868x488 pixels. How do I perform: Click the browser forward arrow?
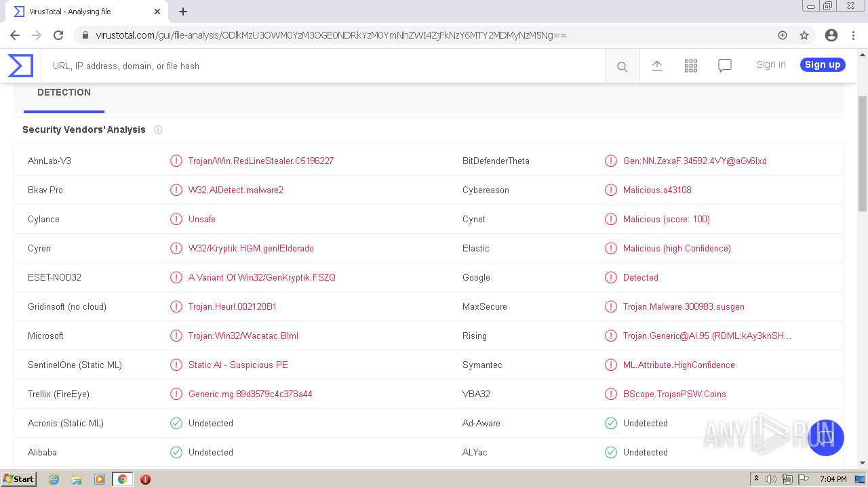[37, 35]
